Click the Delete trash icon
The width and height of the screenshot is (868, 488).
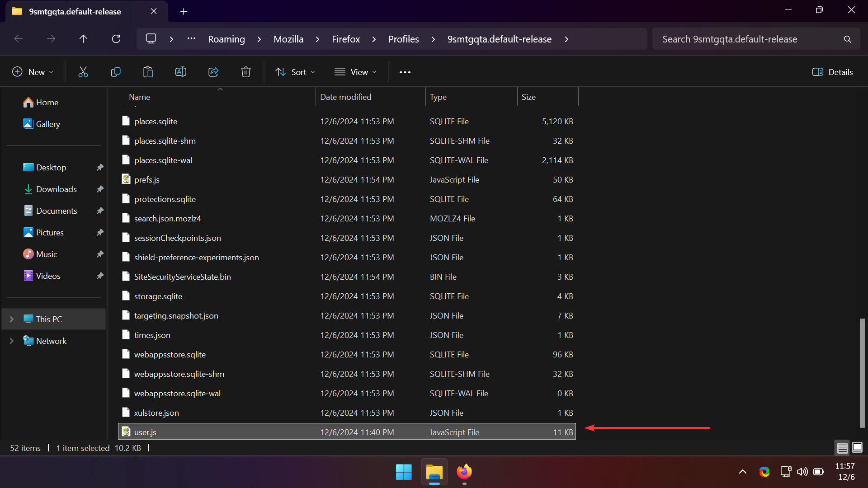246,72
